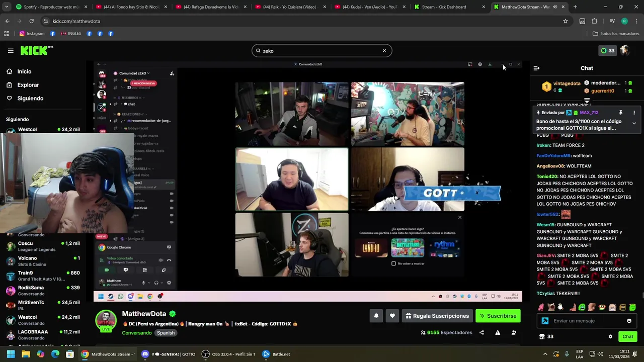The image size is (644, 362).
Task: Show hidden system tray icons
Action: click(x=545, y=354)
